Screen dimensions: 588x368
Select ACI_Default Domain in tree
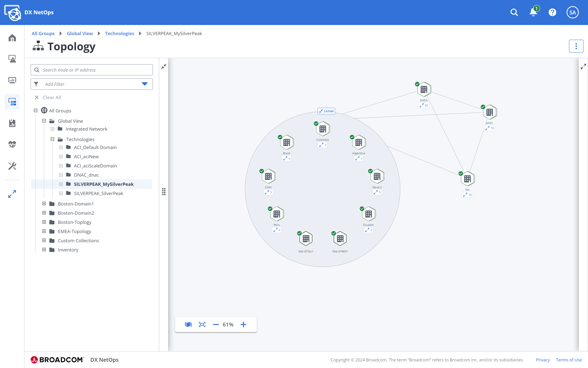[95, 147]
